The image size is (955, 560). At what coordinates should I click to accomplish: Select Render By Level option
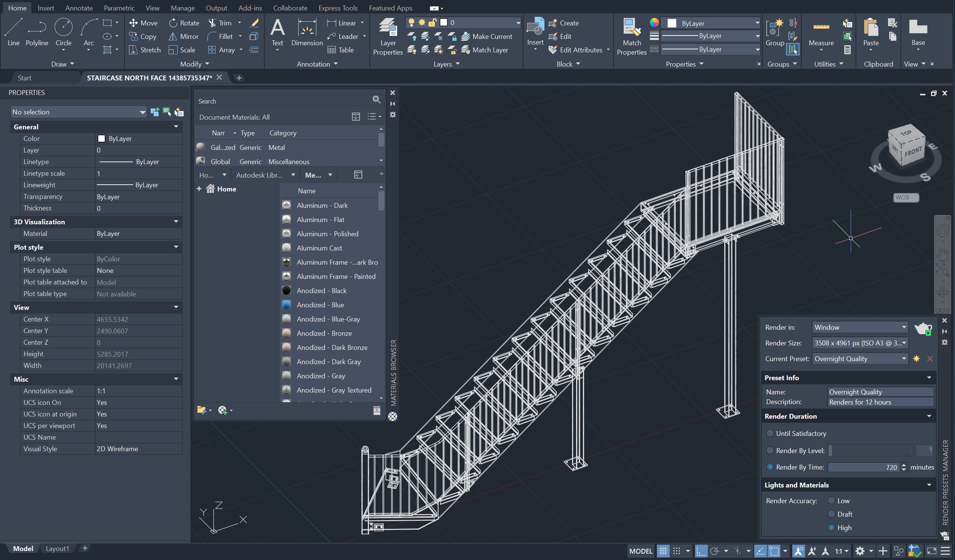tap(770, 450)
